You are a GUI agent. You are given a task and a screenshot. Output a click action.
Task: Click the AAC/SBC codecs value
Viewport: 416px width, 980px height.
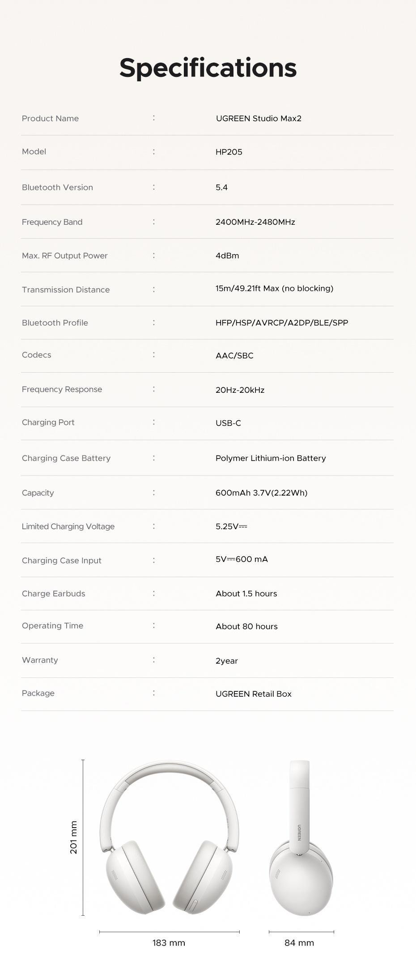click(x=234, y=356)
